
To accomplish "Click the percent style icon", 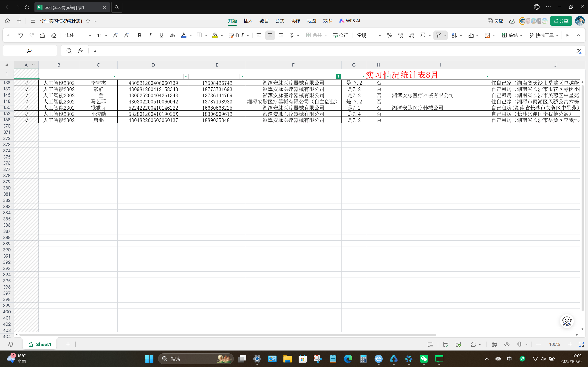I will (389, 35).
